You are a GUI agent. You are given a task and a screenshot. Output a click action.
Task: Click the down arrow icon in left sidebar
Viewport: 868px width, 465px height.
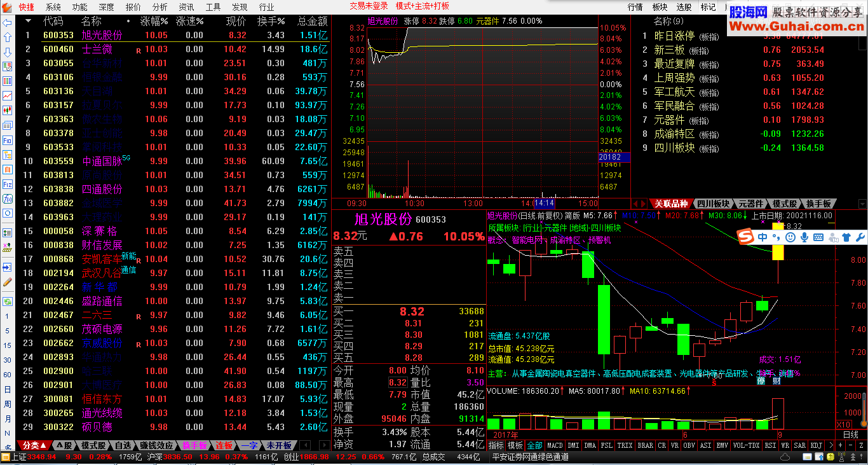(x=7, y=52)
